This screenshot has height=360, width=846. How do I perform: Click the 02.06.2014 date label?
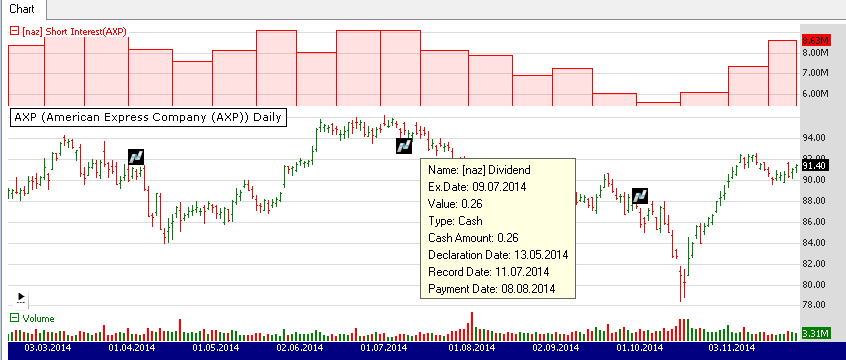(300, 347)
